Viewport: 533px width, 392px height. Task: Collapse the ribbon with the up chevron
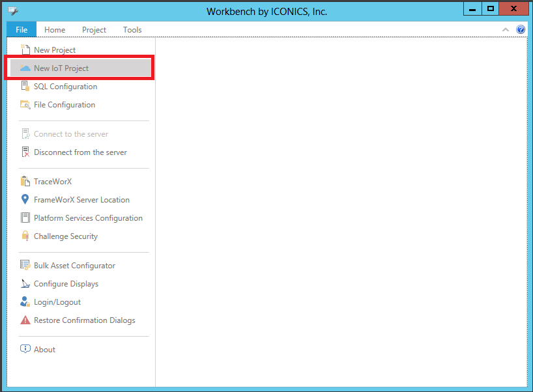[x=506, y=30]
